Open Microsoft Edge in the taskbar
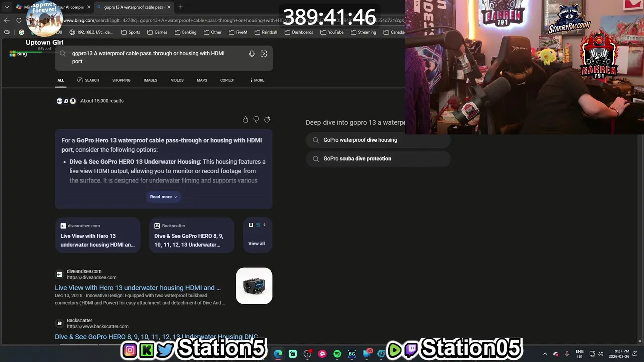 [x=278, y=354]
